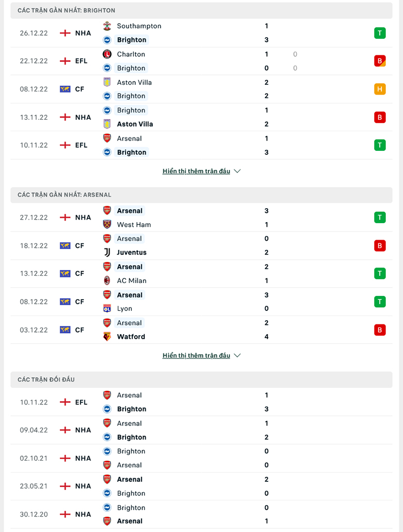Open the Arsenal vs Watford match on 03.12.22
The image size is (403, 532).
click(202, 330)
